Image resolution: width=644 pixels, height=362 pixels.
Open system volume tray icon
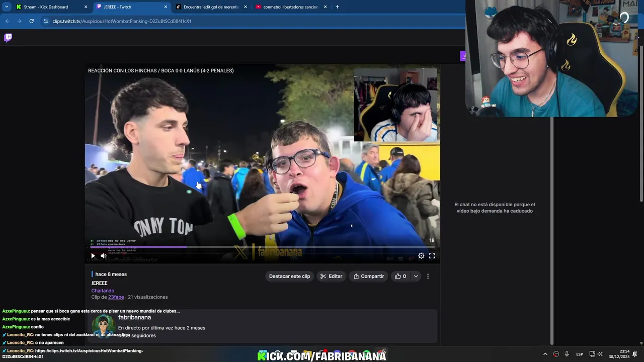click(600, 354)
